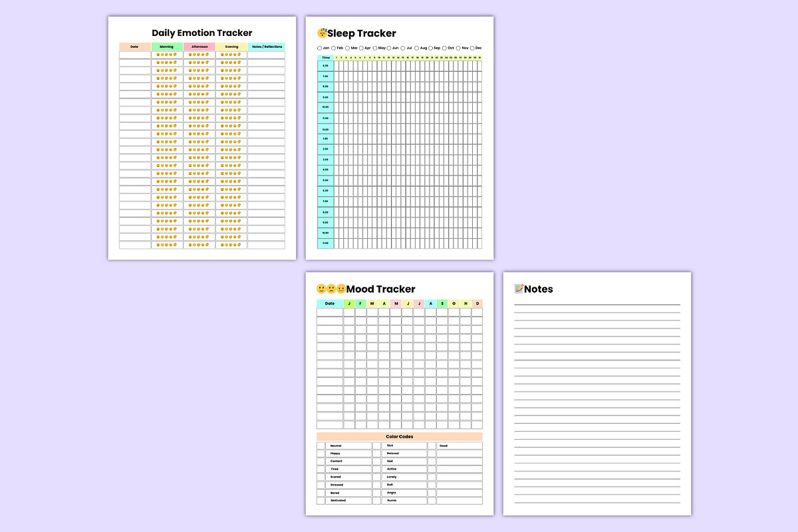
Task: Click the Nov month label in Sleep Tracker
Action: pyautogui.click(x=465, y=48)
